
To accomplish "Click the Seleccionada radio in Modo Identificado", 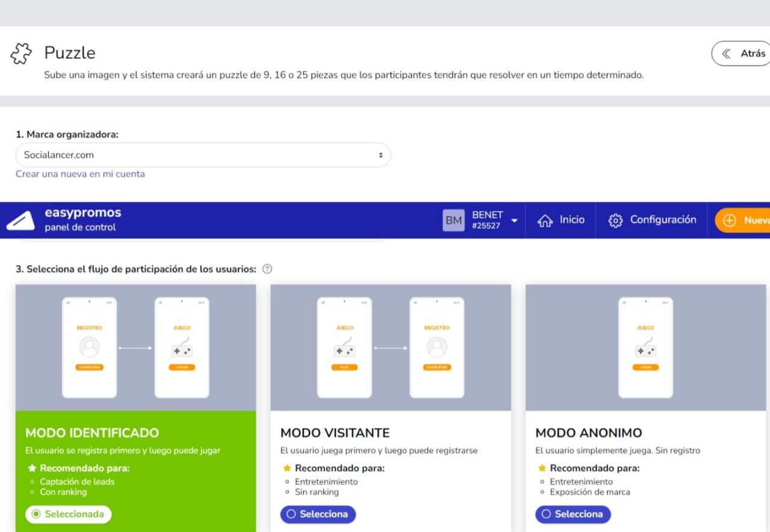I will [x=69, y=514].
